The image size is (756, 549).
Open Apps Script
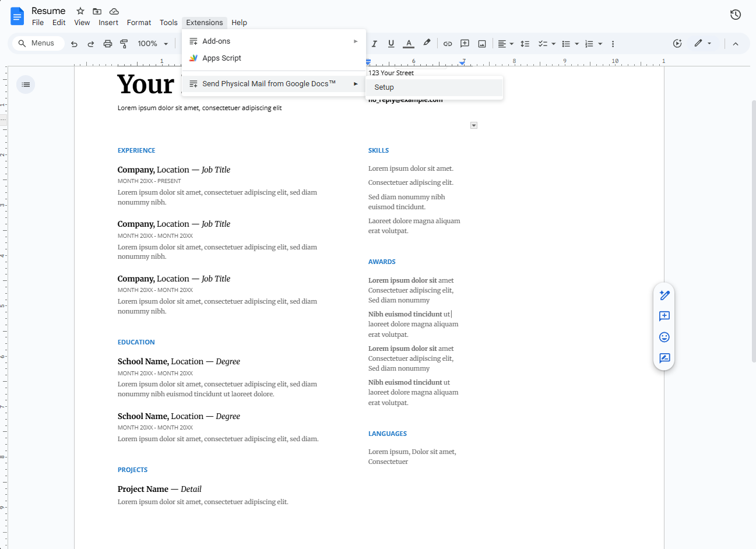pos(274,58)
